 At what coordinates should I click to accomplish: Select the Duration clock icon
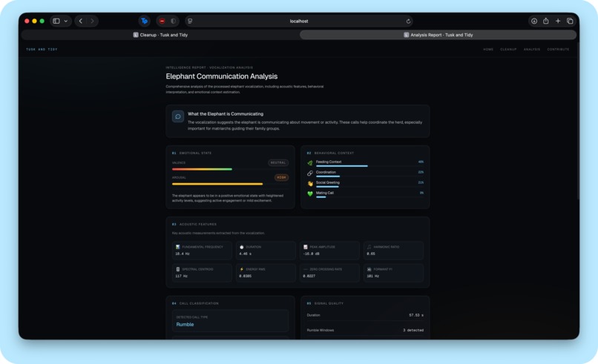241,247
